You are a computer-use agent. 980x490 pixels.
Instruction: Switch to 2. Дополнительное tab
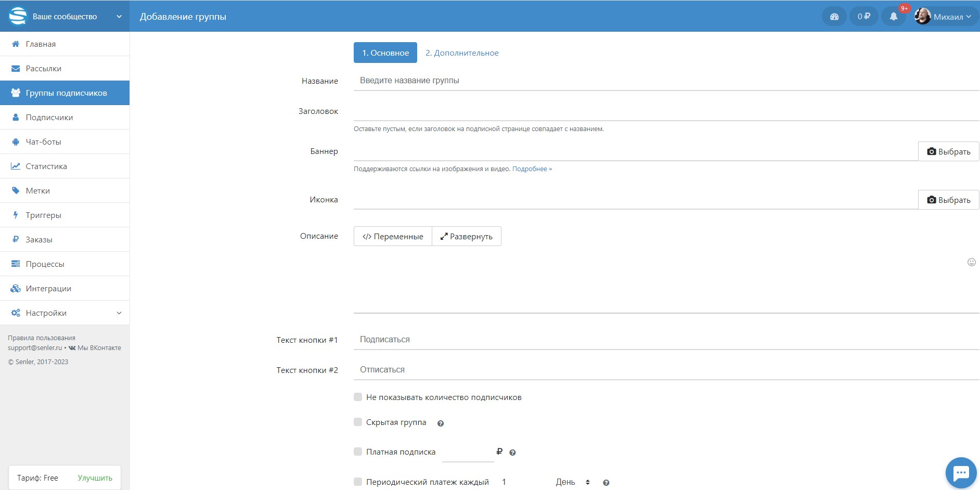[x=462, y=53]
